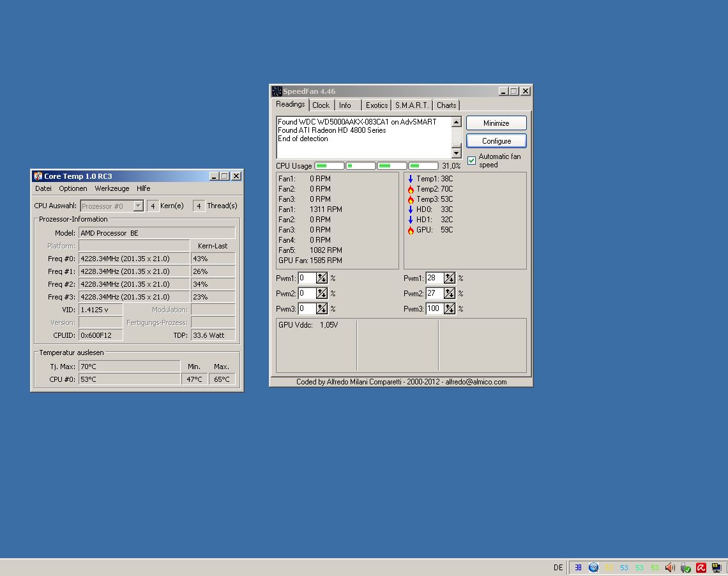The image size is (728, 576).
Task: Click the flame icon beside Temp3: 53C
Action: 411,199
